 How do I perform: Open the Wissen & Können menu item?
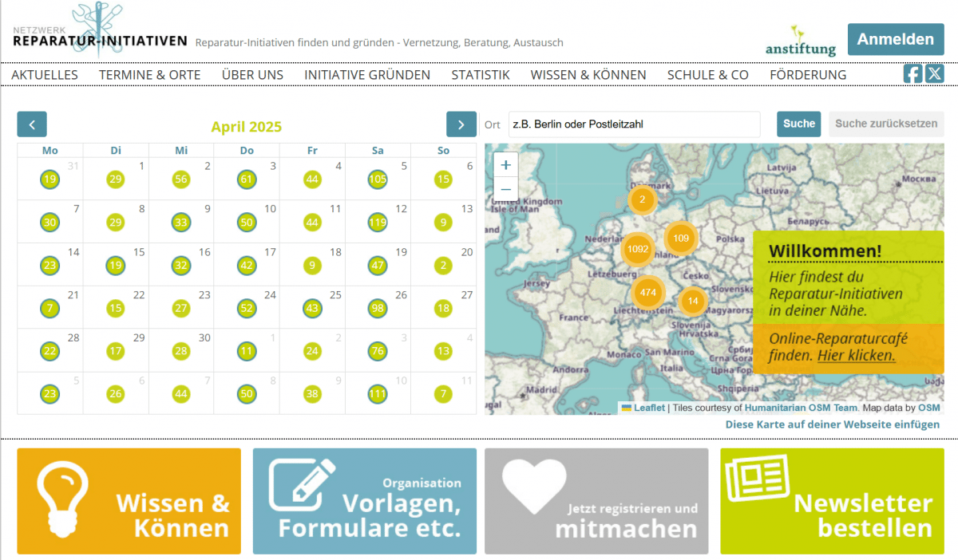588,75
